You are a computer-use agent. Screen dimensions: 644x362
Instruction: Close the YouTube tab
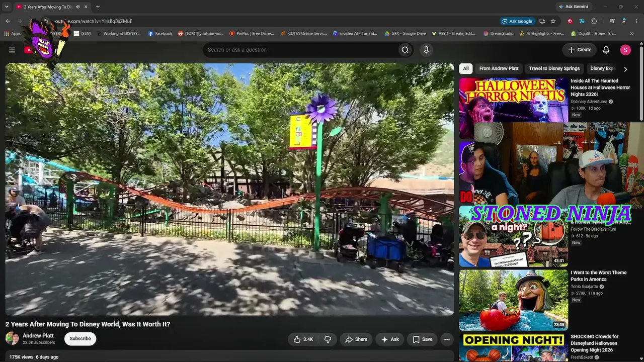86,7
